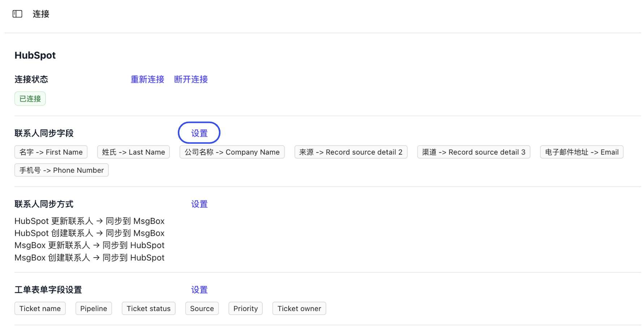Click the Ticket owner field tag
Viewport: 644px width, 328px height.
(299, 308)
